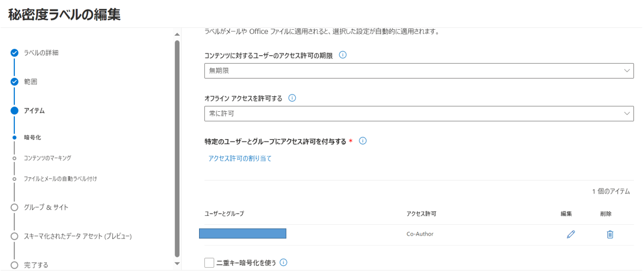Click info icon beside オフライン アクセスを許可する
The height and width of the screenshot is (279, 644).
292,98
